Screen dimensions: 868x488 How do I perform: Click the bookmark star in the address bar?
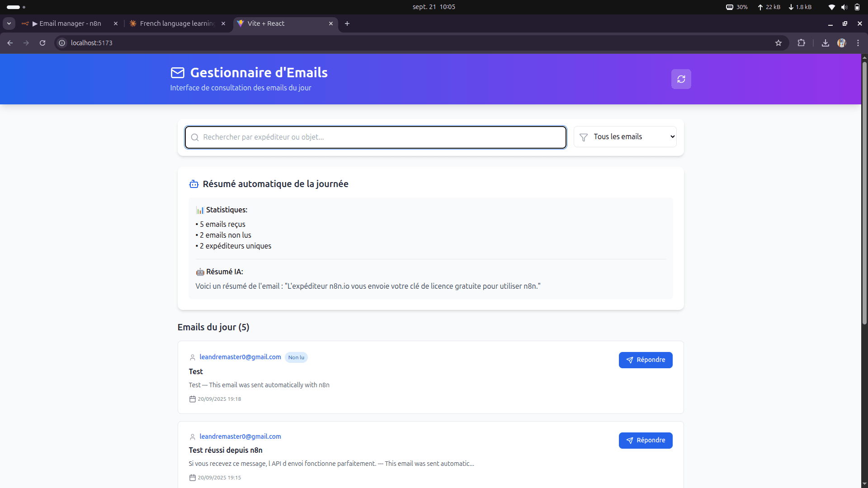[x=779, y=42]
